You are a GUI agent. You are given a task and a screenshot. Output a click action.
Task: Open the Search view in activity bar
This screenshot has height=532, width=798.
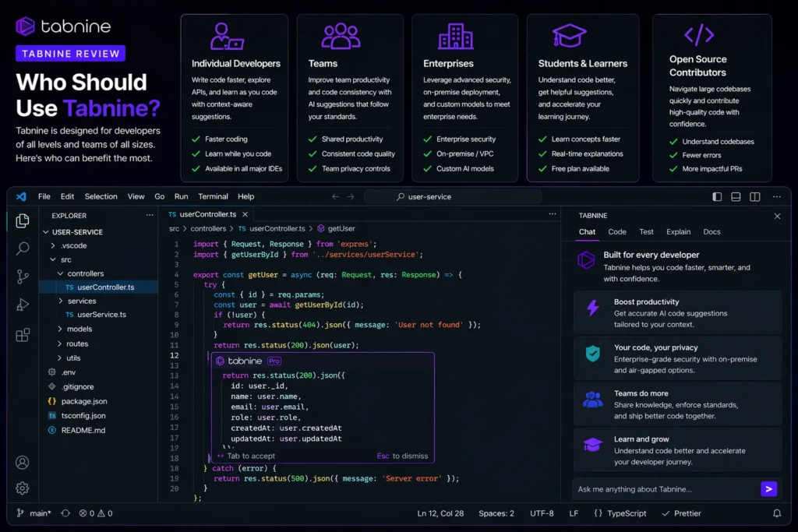(x=23, y=248)
